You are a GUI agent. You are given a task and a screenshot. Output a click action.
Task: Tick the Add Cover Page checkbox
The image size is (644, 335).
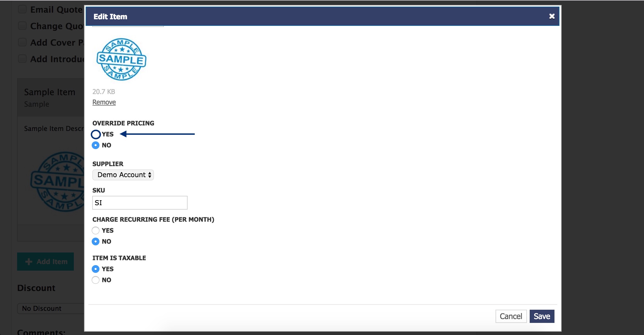(22, 42)
